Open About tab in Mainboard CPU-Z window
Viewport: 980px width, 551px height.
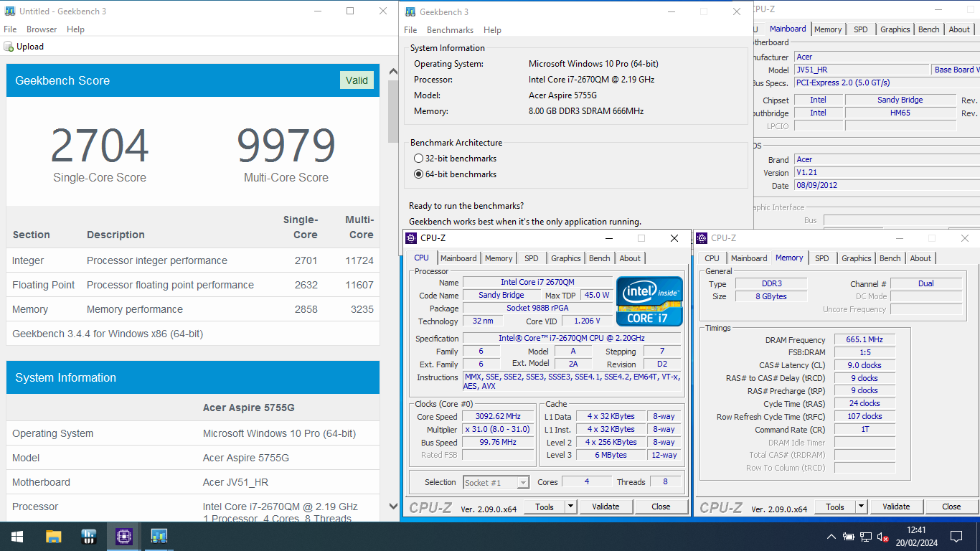[959, 29]
